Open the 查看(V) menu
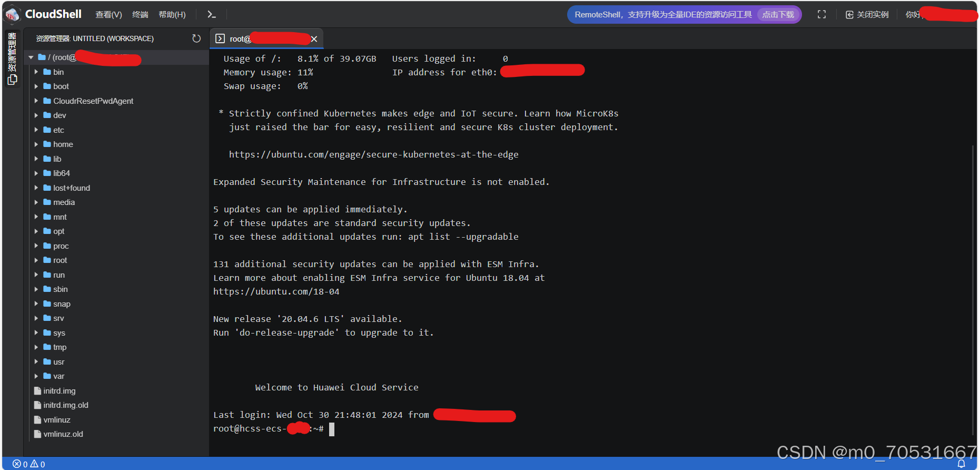Viewport: 980px width, 470px height. [x=108, y=15]
